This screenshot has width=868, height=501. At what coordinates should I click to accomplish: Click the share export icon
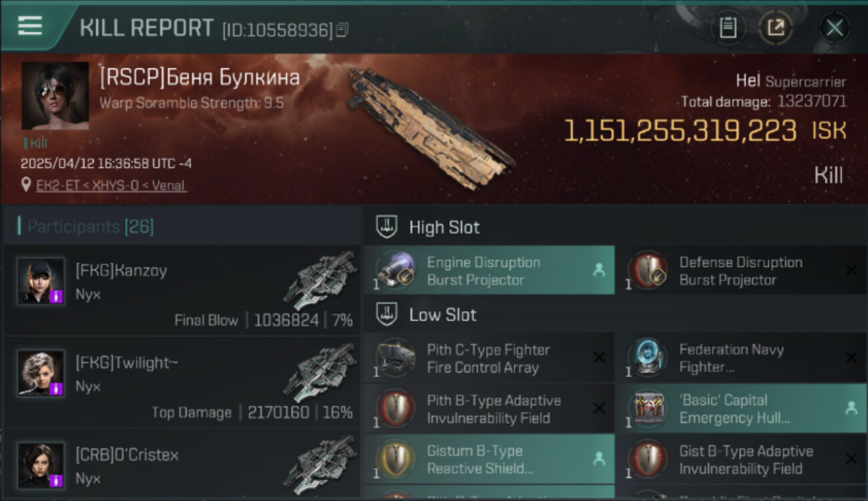pyautogui.click(x=776, y=28)
